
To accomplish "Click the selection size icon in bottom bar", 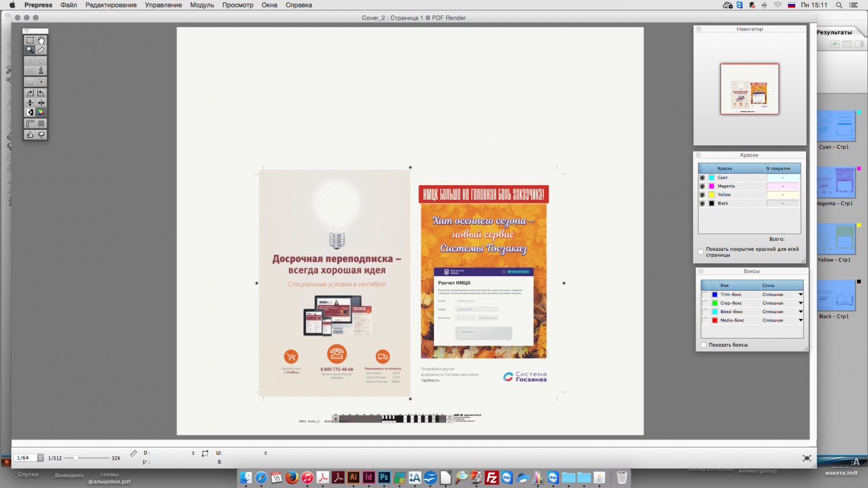I will click(x=205, y=453).
